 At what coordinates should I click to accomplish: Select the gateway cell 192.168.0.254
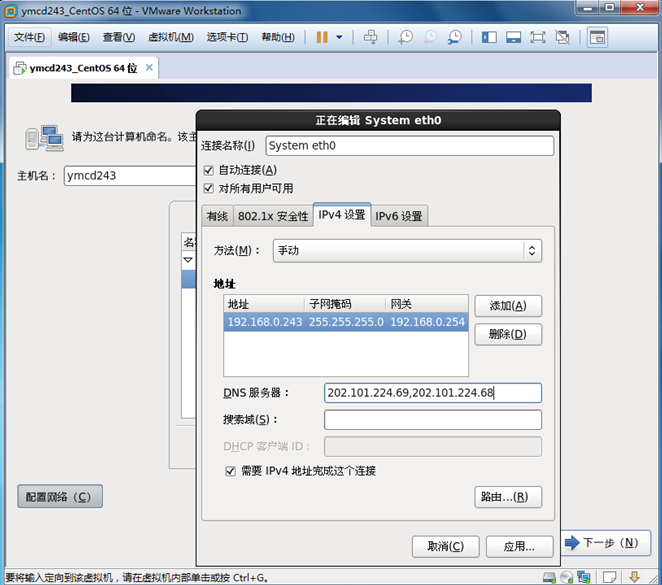427,322
